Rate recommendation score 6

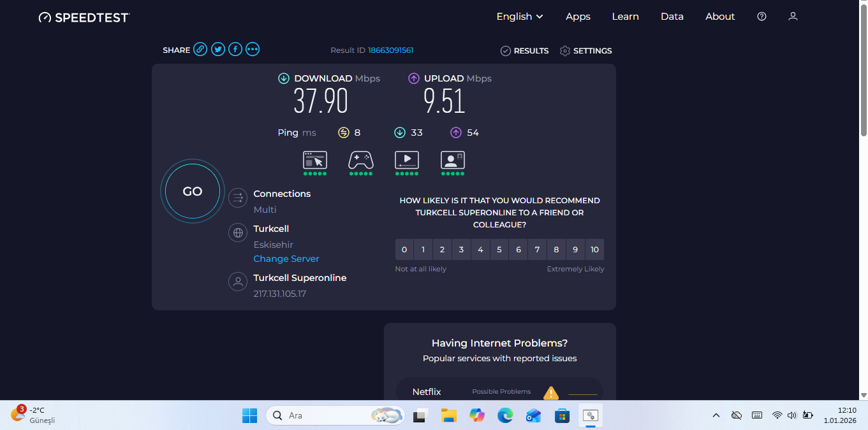(x=519, y=250)
